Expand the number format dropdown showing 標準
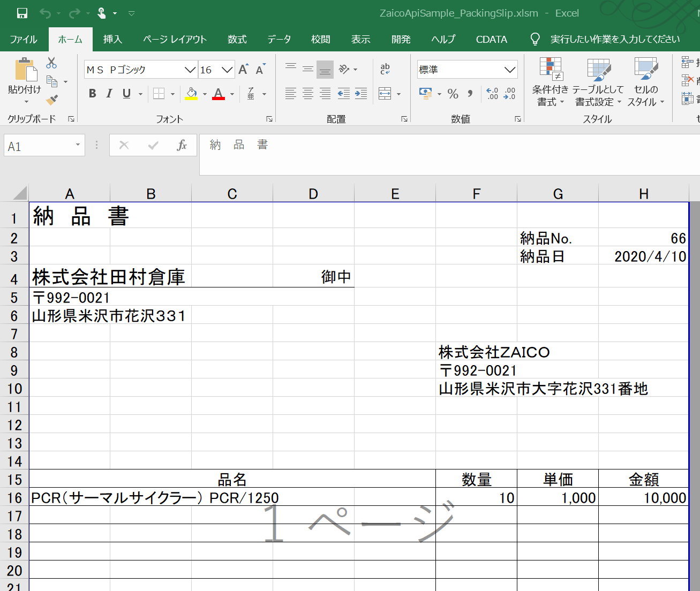The image size is (700, 591). click(x=510, y=70)
